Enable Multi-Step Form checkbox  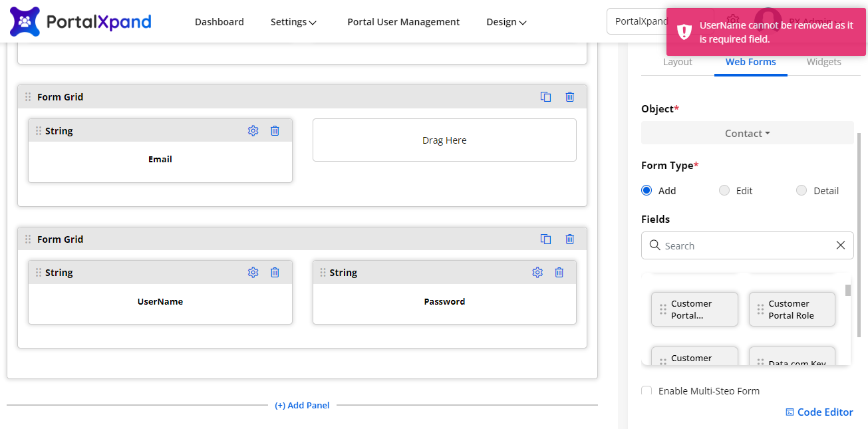coord(647,390)
